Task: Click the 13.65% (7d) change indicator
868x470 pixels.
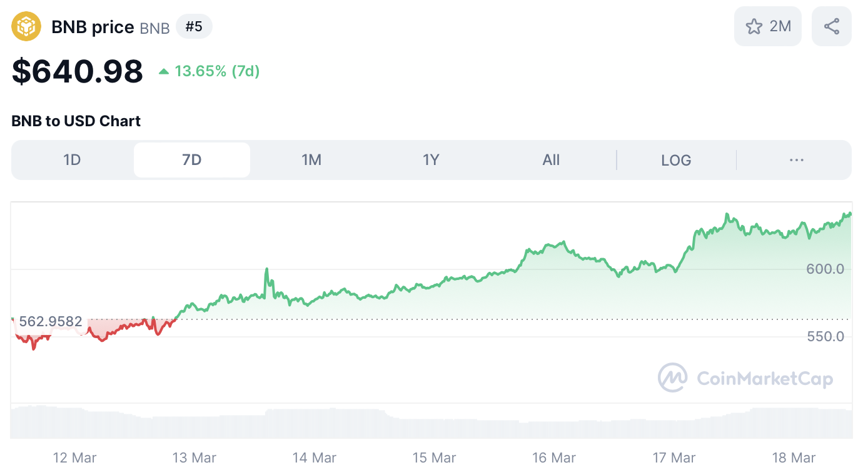Action: click(209, 71)
